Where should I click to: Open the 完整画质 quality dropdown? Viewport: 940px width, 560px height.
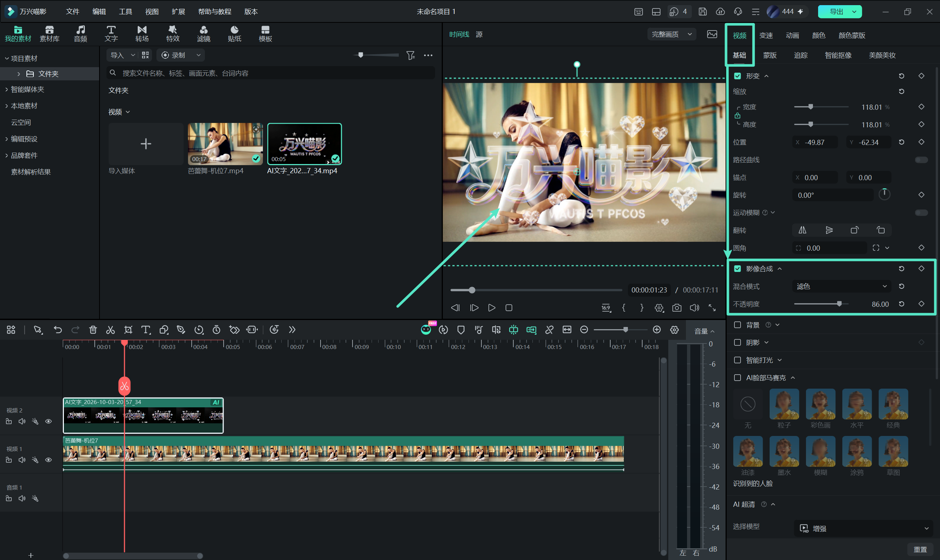click(x=672, y=34)
